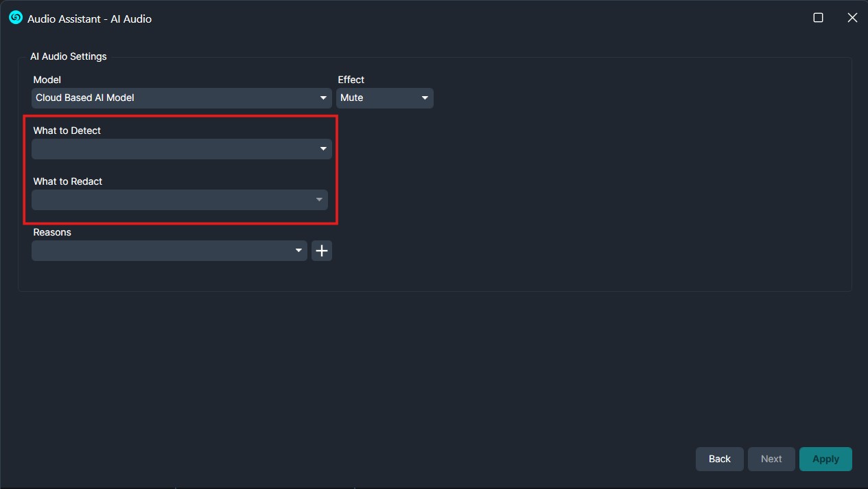Close the AI Audio window

tap(852, 18)
